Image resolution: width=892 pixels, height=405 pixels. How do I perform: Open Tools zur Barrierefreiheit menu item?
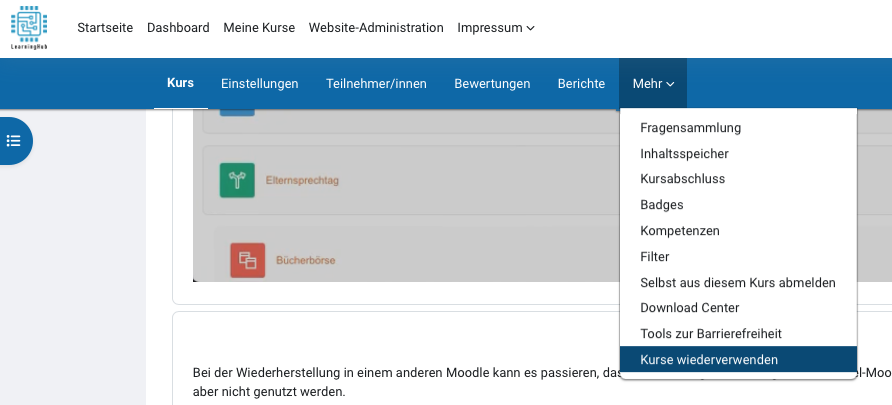click(x=710, y=334)
